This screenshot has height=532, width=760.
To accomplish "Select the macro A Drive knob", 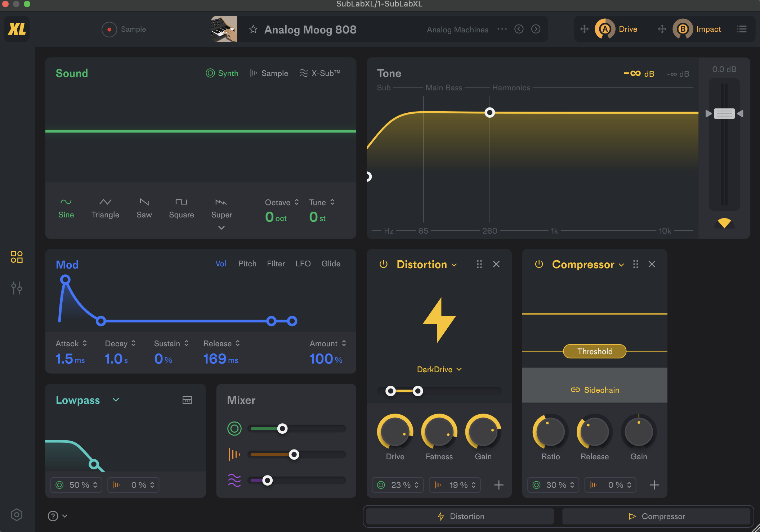I will (605, 29).
